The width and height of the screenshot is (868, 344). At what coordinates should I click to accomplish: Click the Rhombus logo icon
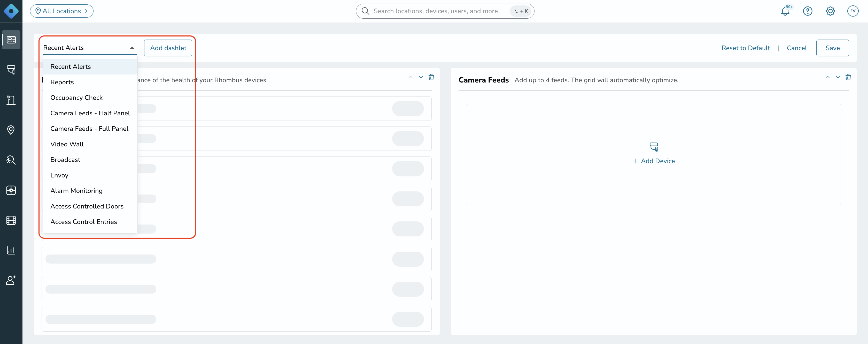pyautogui.click(x=11, y=11)
